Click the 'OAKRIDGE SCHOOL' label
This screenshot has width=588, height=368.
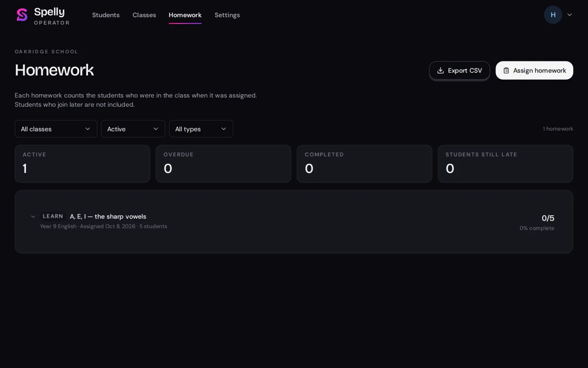[46, 52]
